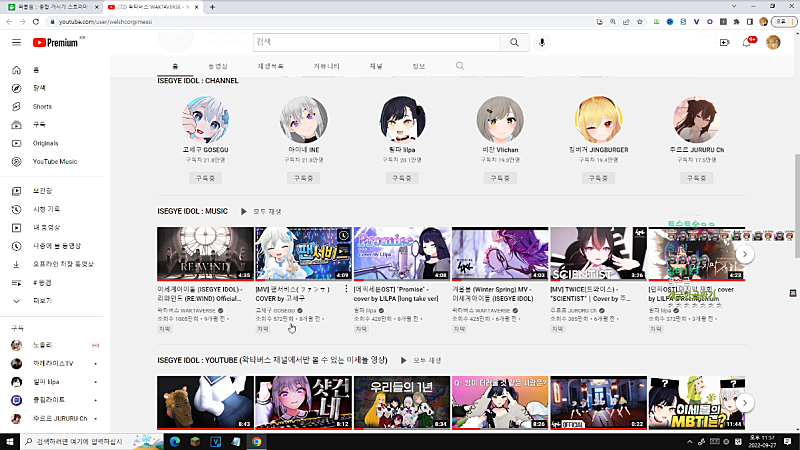Viewport: 800px width, 450px height.
Task: Open offline downloads icon in sidebar
Action: tap(16, 264)
